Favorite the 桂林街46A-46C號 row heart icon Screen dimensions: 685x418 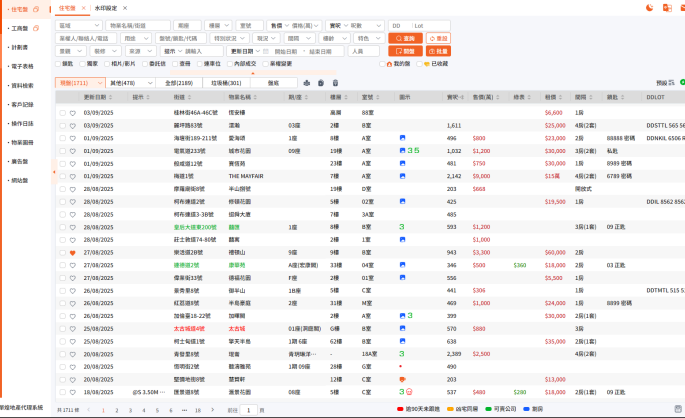(x=73, y=113)
